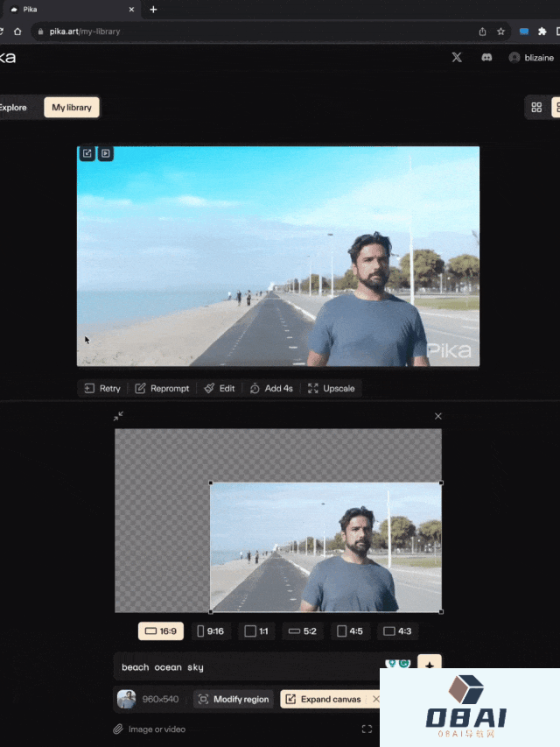Click the Retry button
The height and width of the screenshot is (747, 560).
102,388
